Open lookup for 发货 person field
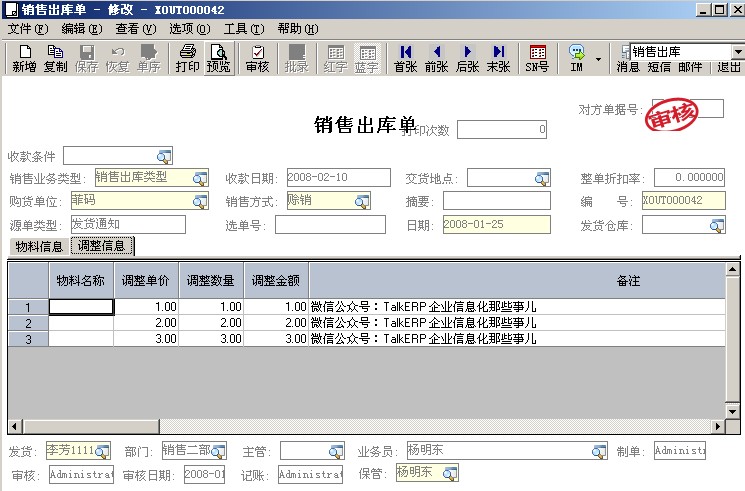 [102, 452]
